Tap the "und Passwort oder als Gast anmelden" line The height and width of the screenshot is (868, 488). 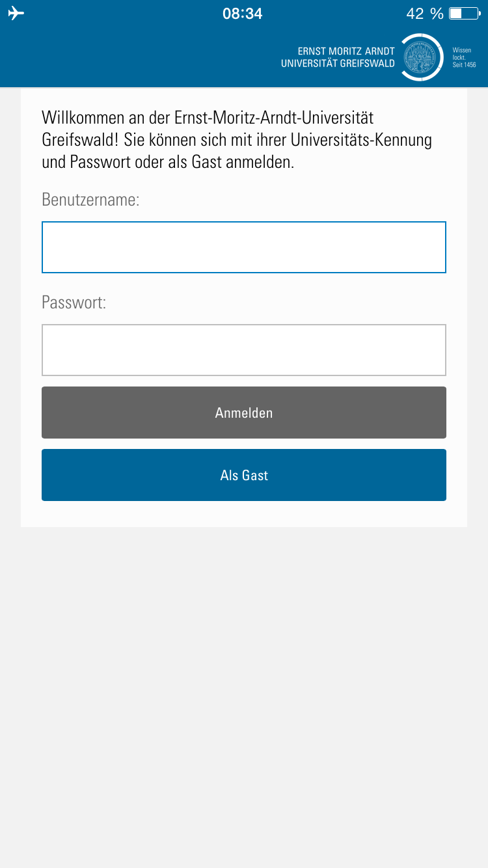[168, 162]
